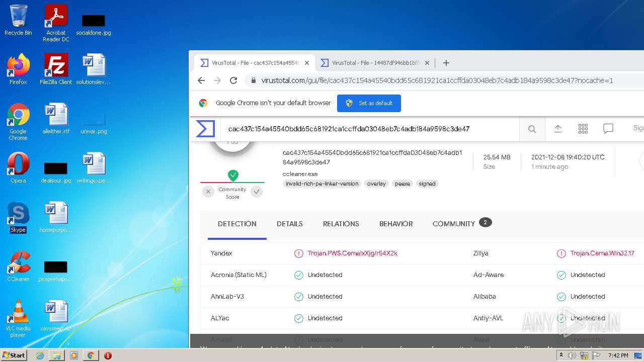Select the alleither.rtf document icon
The height and width of the screenshot is (362, 644).
click(x=56, y=119)
